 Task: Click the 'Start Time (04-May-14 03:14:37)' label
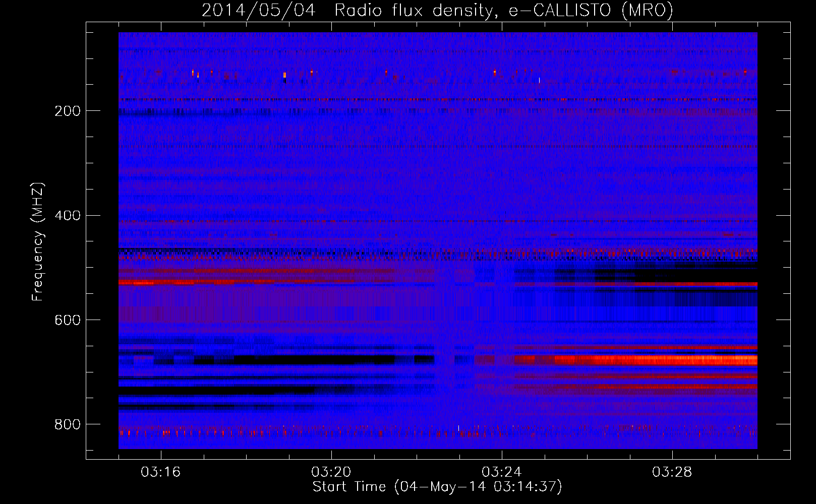point(437,487)
